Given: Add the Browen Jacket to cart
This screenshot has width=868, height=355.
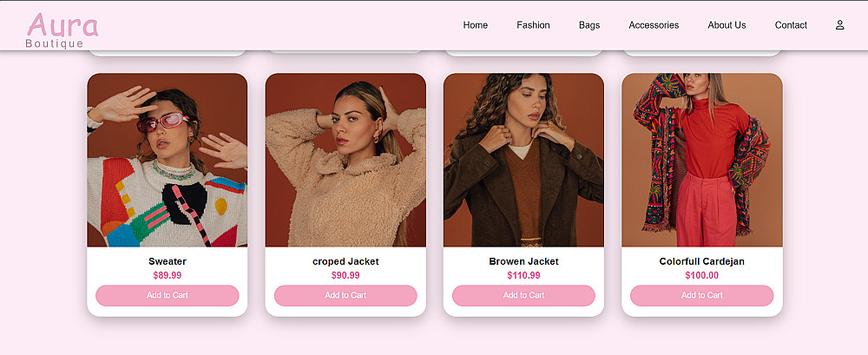Looking at the screenshot, I should (523, 295).
